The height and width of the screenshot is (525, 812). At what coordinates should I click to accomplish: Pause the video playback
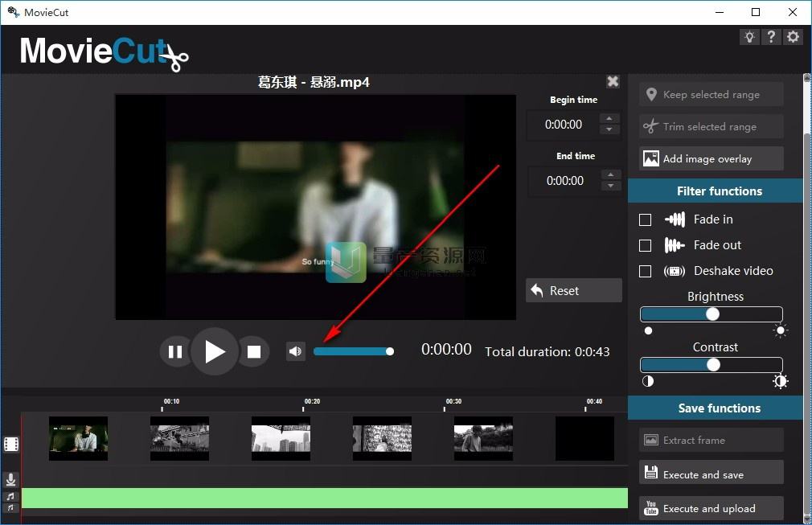pyautogui.click(x=174, y=351)
